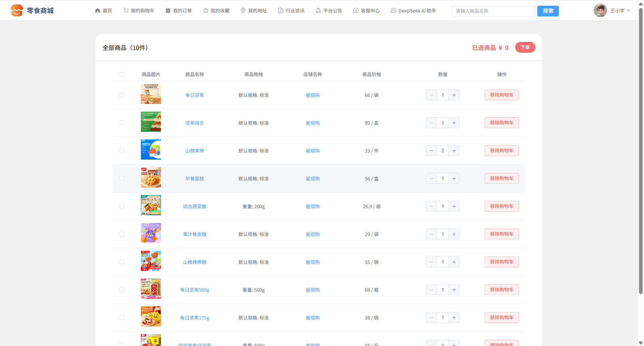This screenshot has width=644, height=346.
Task: Check the box for 每日坚果 row
Action: coord(122,95)
